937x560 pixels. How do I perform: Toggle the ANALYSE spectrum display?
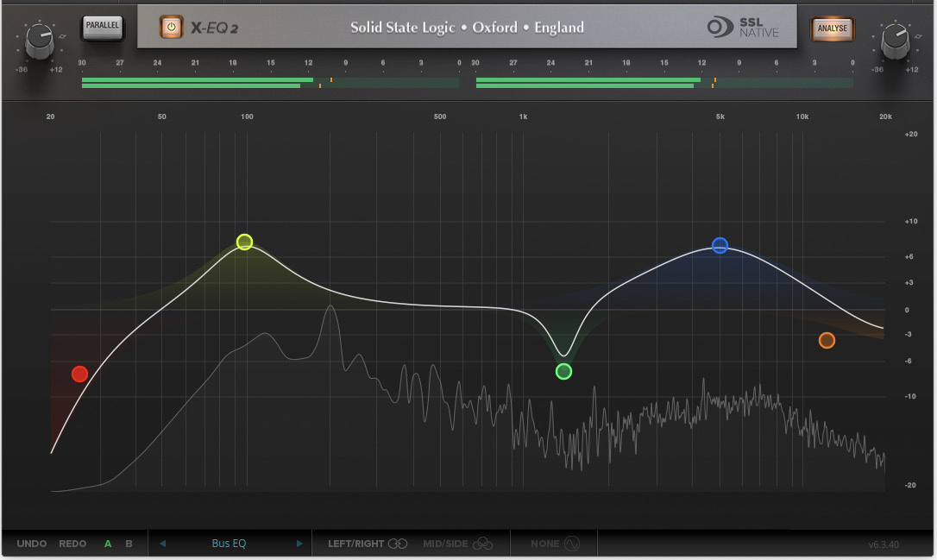(832, 28)
